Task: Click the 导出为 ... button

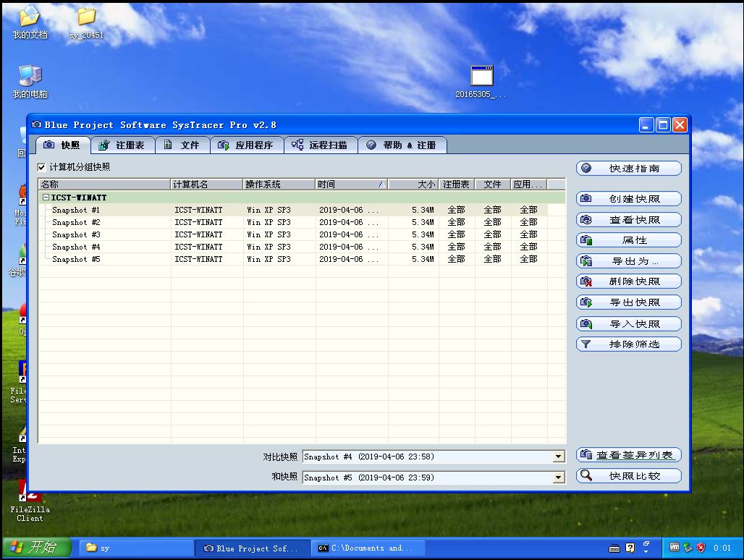Action: (629, 260)
